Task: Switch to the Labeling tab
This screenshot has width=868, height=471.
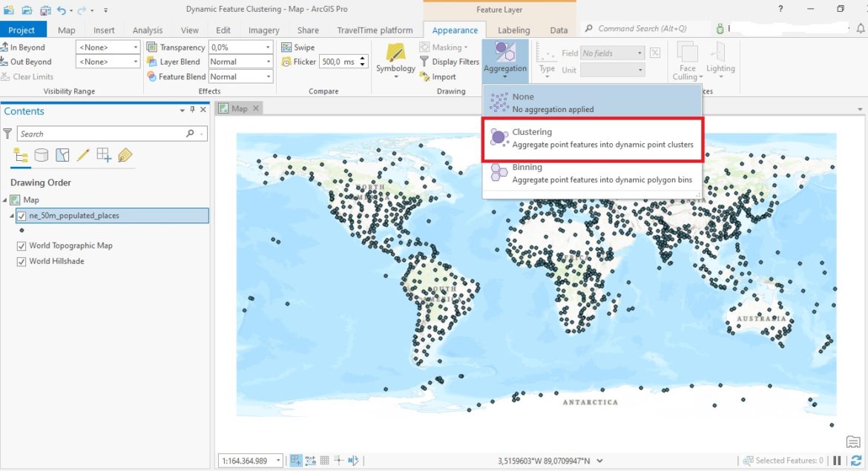Action: (x=513, y=30)
